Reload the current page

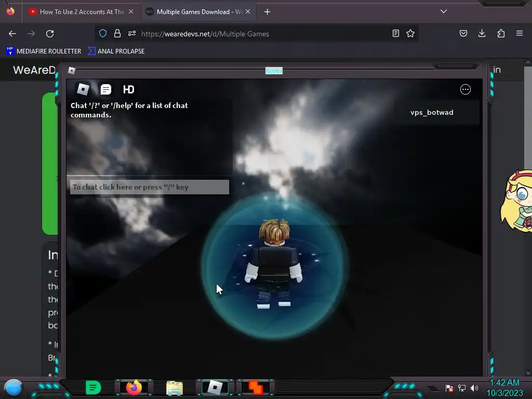tap(50, 34)
